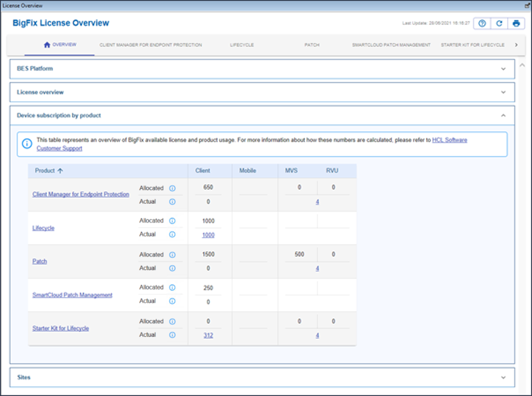532x396 pixels.
Task: Open the HCL Software Customer Support link
Action: click(449, 140)
